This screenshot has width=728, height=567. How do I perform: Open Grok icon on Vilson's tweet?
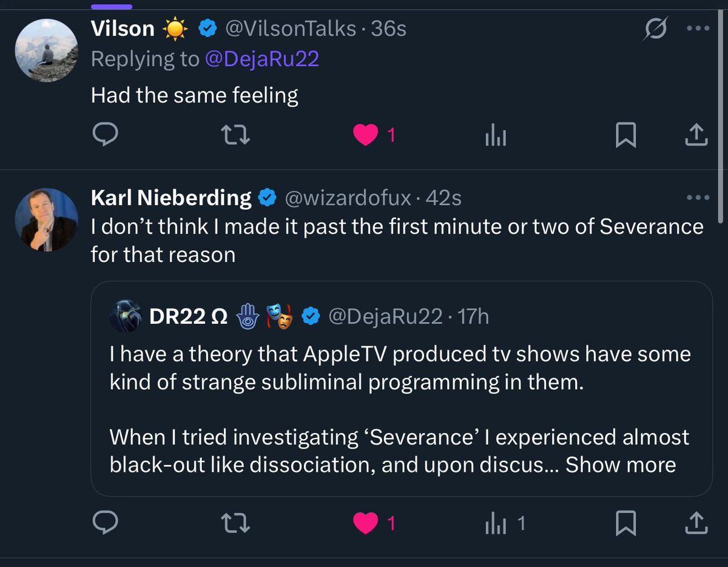point(656,29)
